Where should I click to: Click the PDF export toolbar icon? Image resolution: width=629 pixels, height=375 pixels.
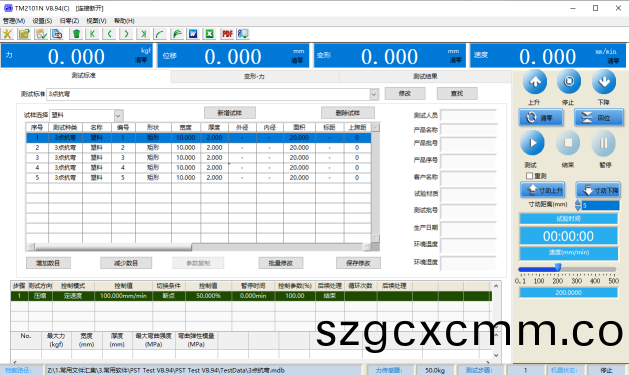click(x=227, y=34)
